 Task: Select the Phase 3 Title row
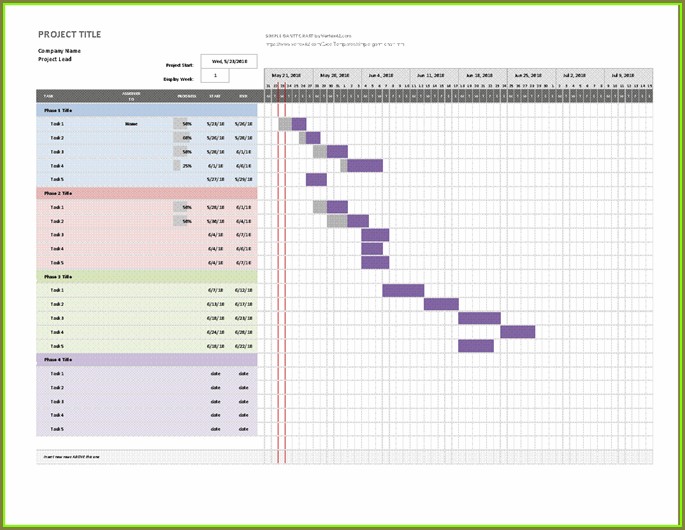[x=147, y=277]
